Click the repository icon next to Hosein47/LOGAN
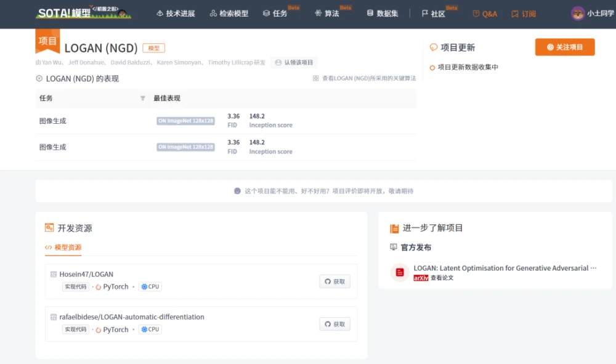 click(54, 274)
